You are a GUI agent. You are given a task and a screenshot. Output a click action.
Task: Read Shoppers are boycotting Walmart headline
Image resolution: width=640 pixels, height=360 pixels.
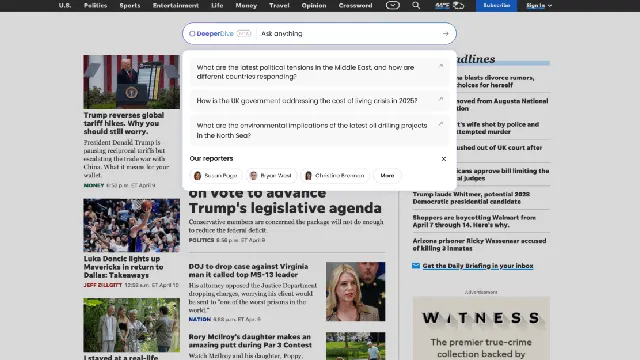(x=474, y=221)
